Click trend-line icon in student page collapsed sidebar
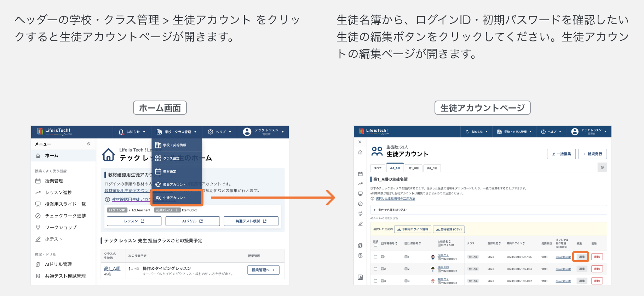 coord(360,184)
